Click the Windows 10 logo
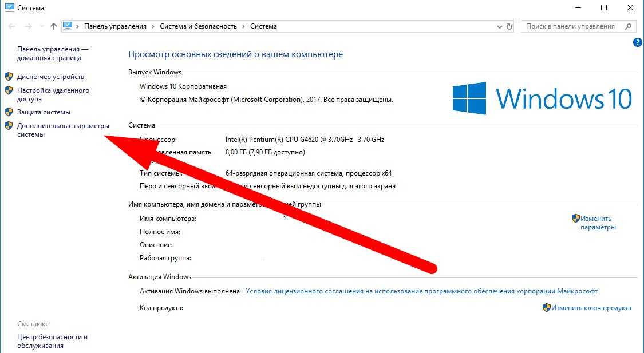This screenshot has height=353, width=644. pos(542,98)
